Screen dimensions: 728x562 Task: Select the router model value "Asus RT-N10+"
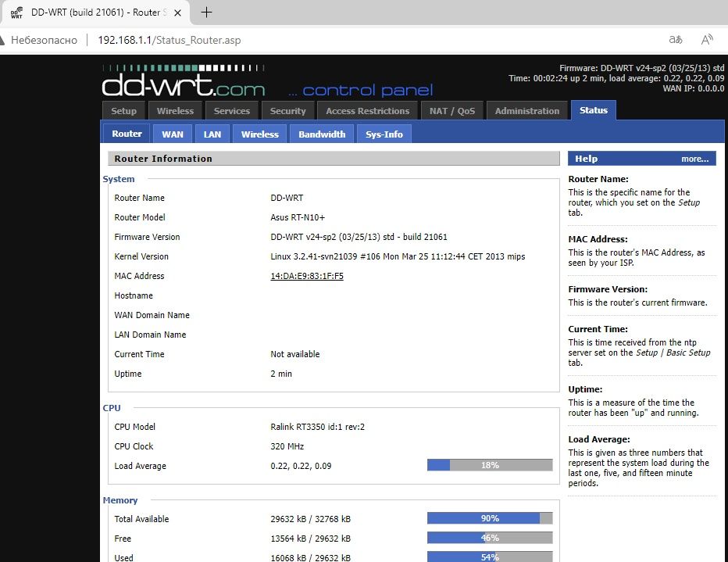[x=298, y=217]
